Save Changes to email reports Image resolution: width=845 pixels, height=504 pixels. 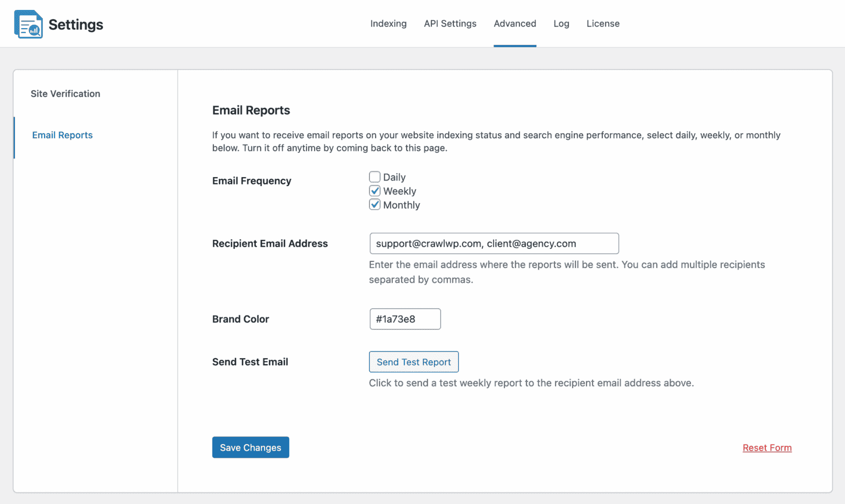click(x=251, y=447)
